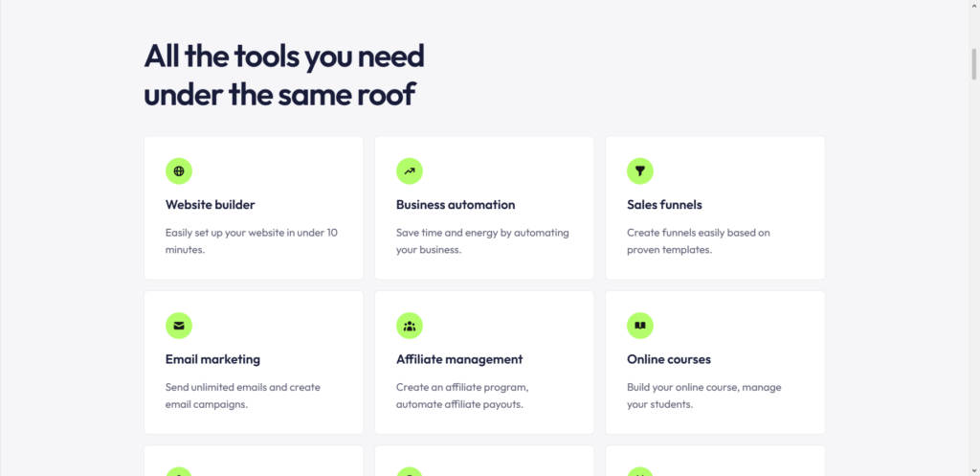980x476 pixels.
Task: Click the open book icon for Online courses
Action: click(640, 326)
